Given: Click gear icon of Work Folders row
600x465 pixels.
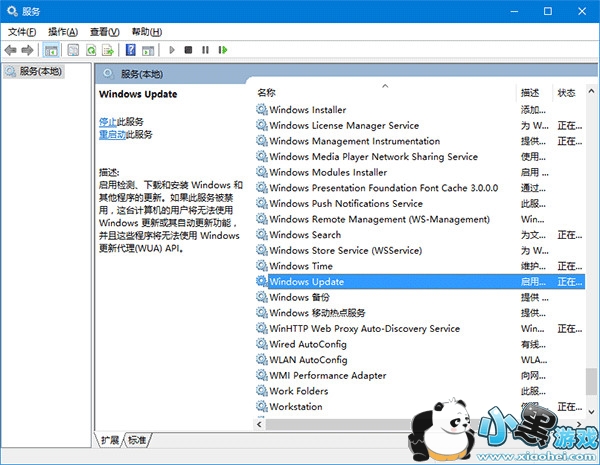Looking at the screenshot, I should click(x=261, y=391).
